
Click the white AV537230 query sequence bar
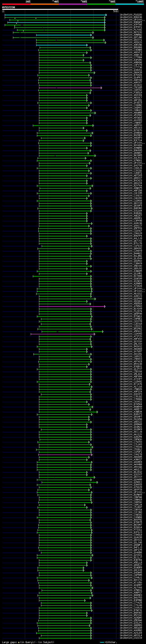60,10
